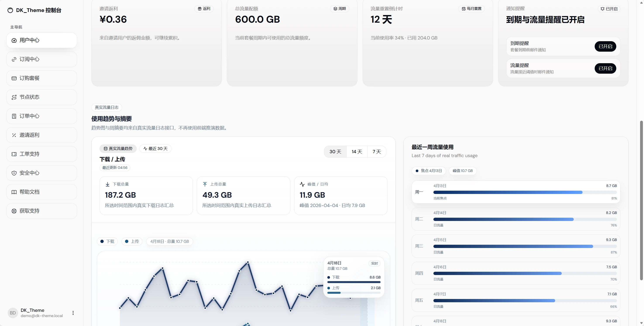Click the 获取支持 lifebuoy icon

coord(14,211)
